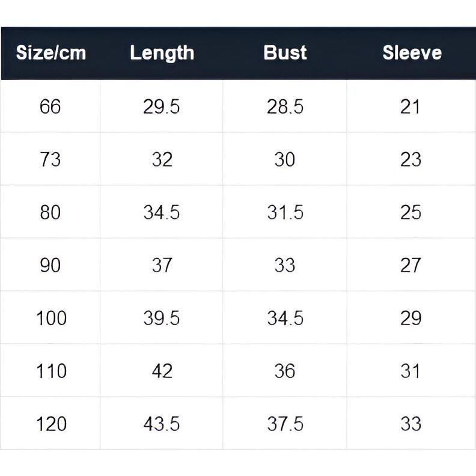Screen dimensions: 476x476
Task: Click the 31.5 bust value
Action: [285, 212]
